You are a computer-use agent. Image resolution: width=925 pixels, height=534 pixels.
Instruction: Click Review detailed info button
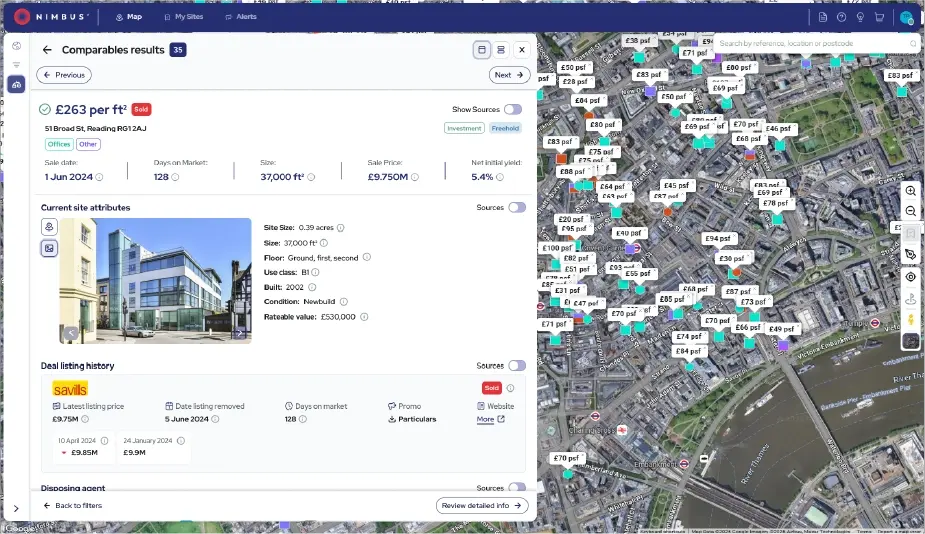482,506
